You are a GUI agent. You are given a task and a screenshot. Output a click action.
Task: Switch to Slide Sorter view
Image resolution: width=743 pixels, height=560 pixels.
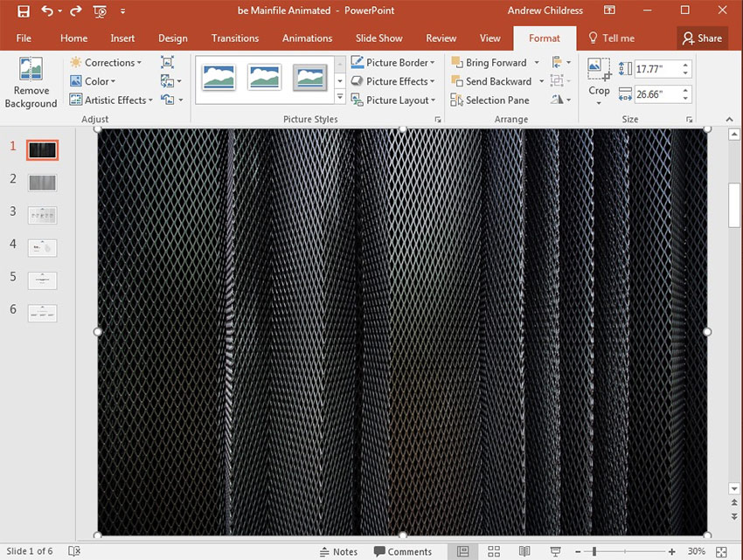[x=494, y=551]
